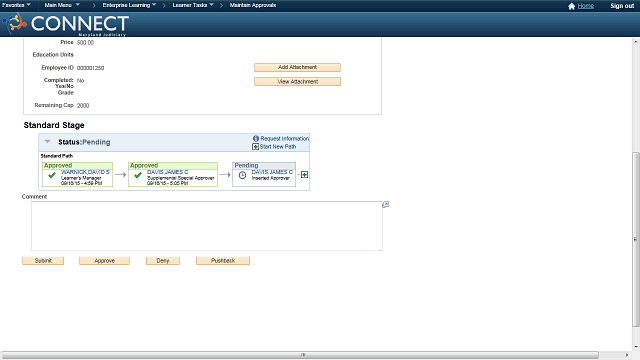Click the CONNECT logo
The image size is (640, 360).
click(x=66, y=24)
